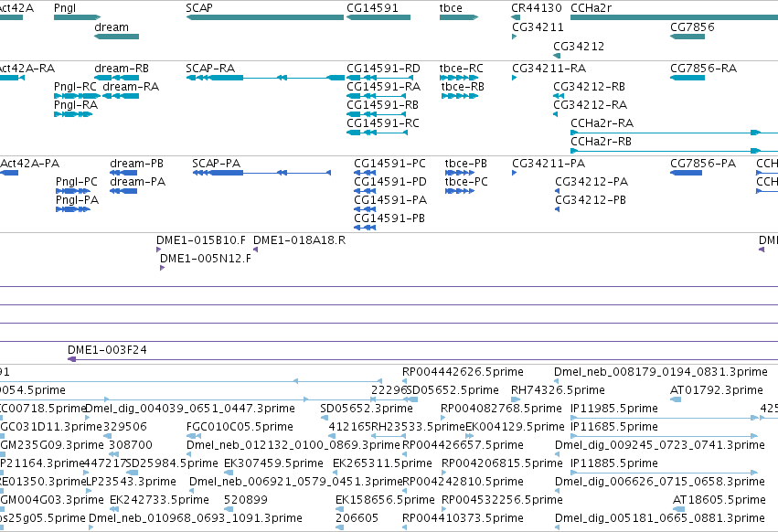Click protein label CG14591-PD

[390, 182]
